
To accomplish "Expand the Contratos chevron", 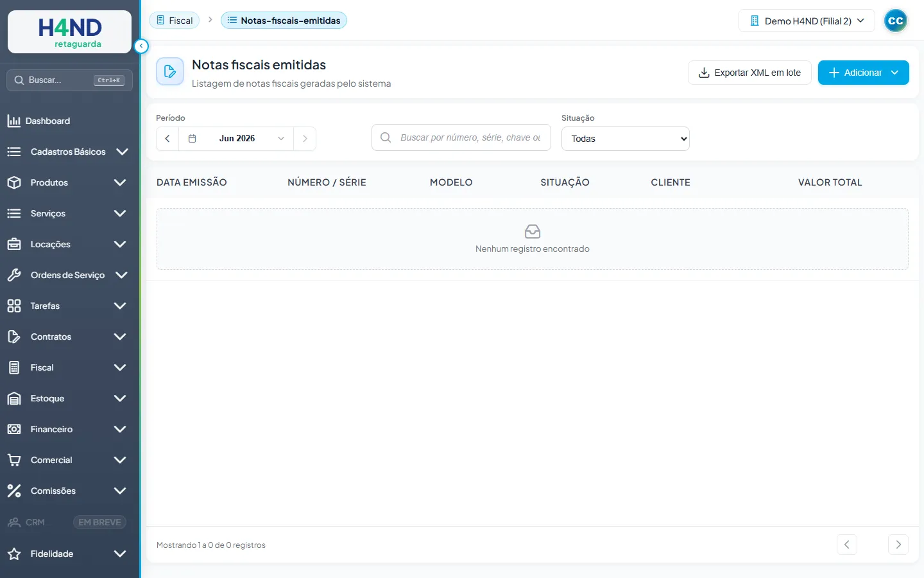I will coord(119,337).
